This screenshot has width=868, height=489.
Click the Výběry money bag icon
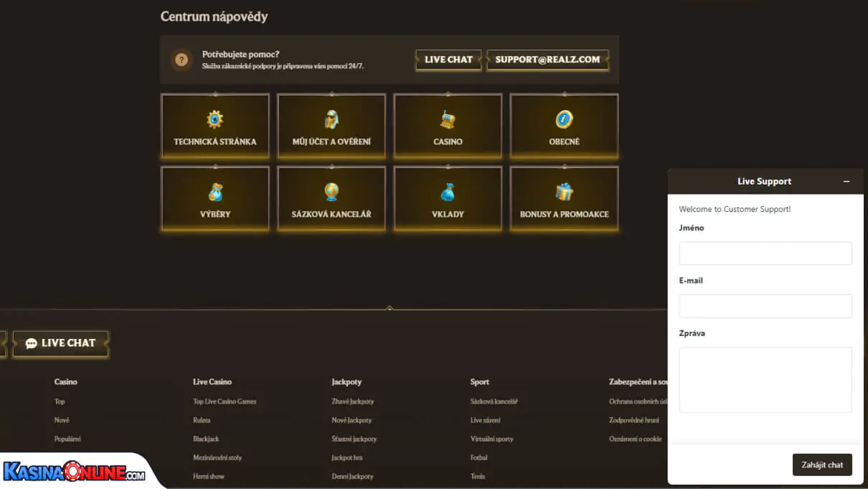tap(214, 192)
